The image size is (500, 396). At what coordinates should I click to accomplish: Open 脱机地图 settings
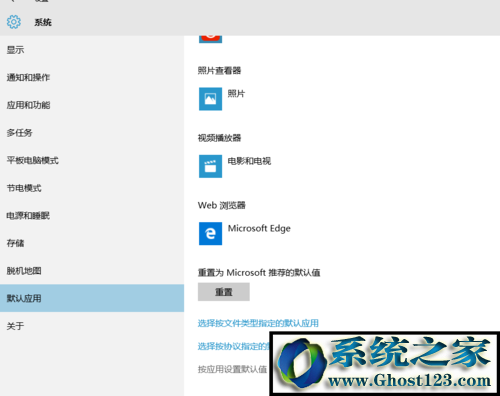click(92, 271)
